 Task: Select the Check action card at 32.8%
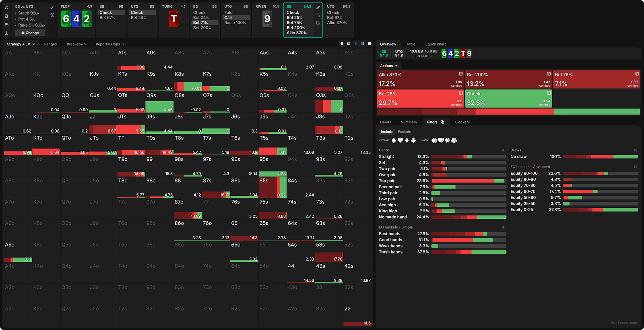(508, 99)
